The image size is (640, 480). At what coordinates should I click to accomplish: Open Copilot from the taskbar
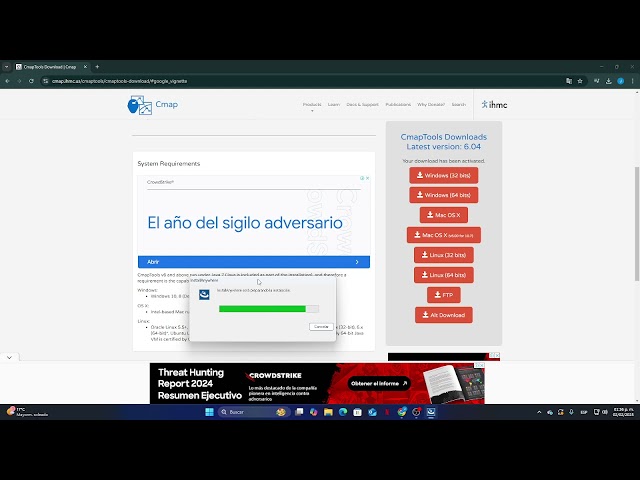[313, 412]
